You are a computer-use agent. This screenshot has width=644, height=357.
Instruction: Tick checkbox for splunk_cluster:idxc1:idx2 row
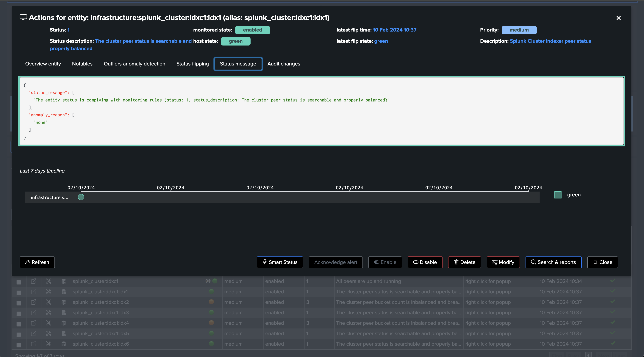point(19,303)
